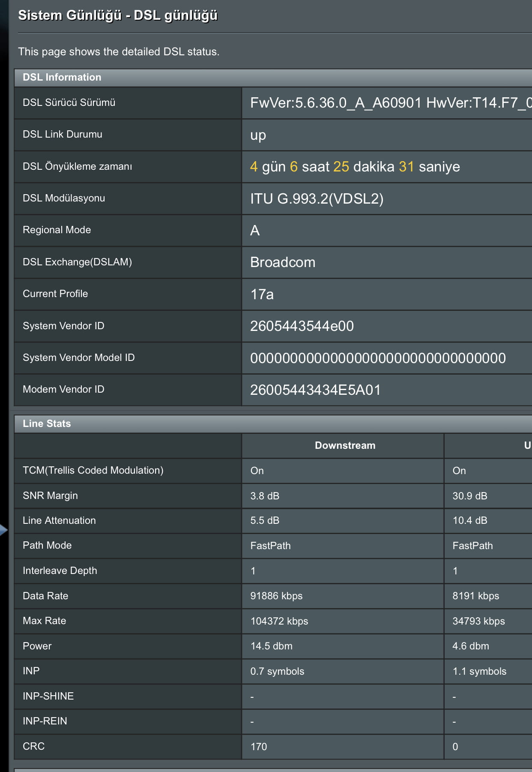Image resolution: width=532 pixels, height=772 pixels.
Task: Select downstream Data Rate 91886 kbps
Action: (x=276, y=596)
